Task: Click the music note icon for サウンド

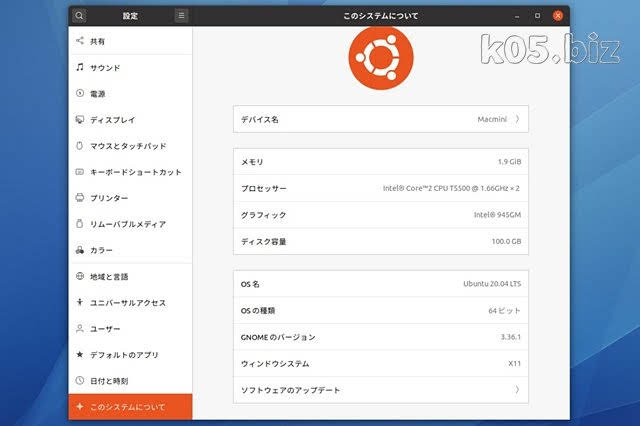Action: (x=80, y=67)
